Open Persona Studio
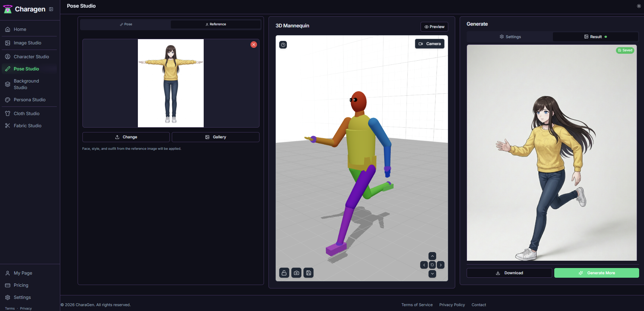The height and width of the screenshot is (311, 644). [x=29, y=100]
